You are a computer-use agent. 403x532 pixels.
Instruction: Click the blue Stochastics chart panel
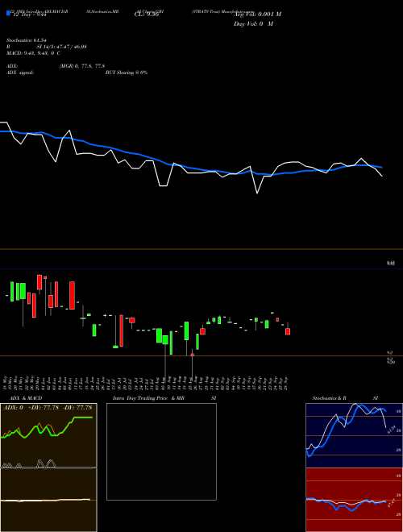(354, 435)
